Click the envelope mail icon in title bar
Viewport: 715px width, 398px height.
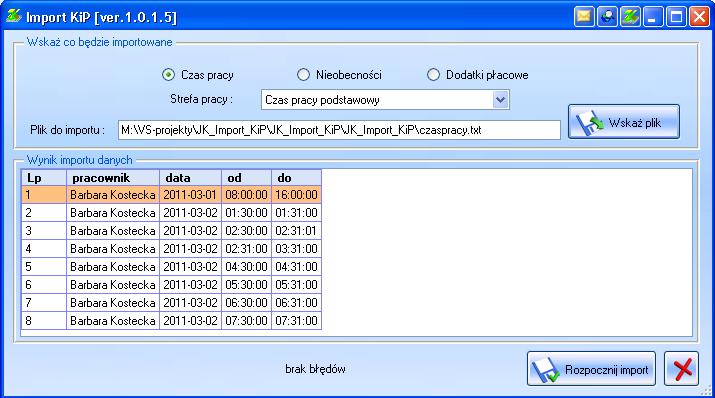pos(584,17)
